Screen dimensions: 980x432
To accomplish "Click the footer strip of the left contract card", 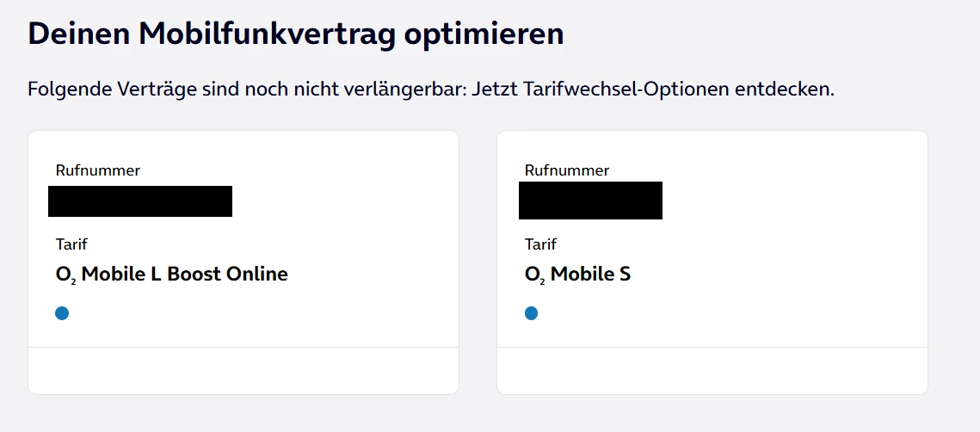I will coord(243,371).
